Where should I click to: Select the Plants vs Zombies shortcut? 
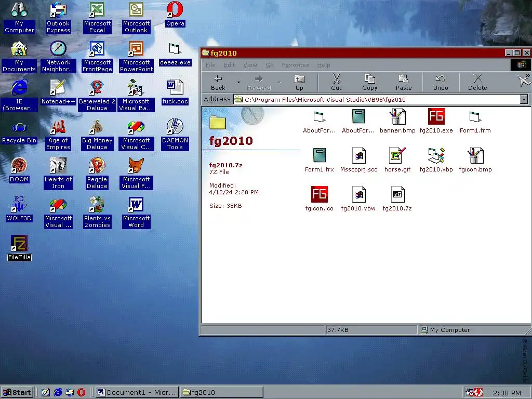[x=97, y=212]
